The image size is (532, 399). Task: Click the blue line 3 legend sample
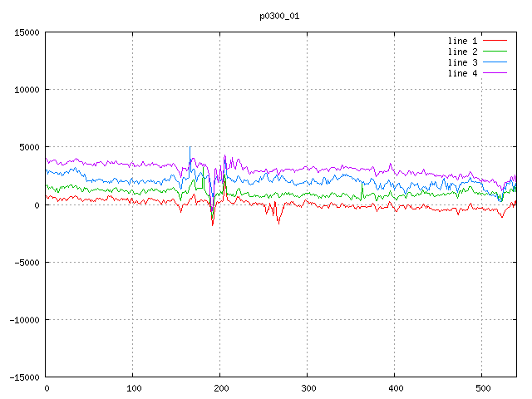click(x=495, y=62)
